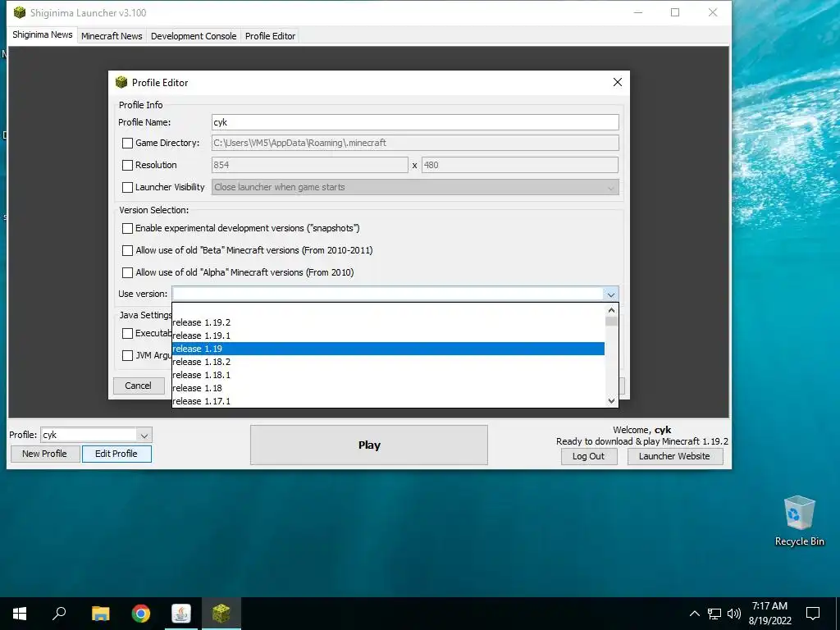This screenshot has height=630, width=840.
Task: Open the Windows Start menu
Action: (x=20, y=614)
